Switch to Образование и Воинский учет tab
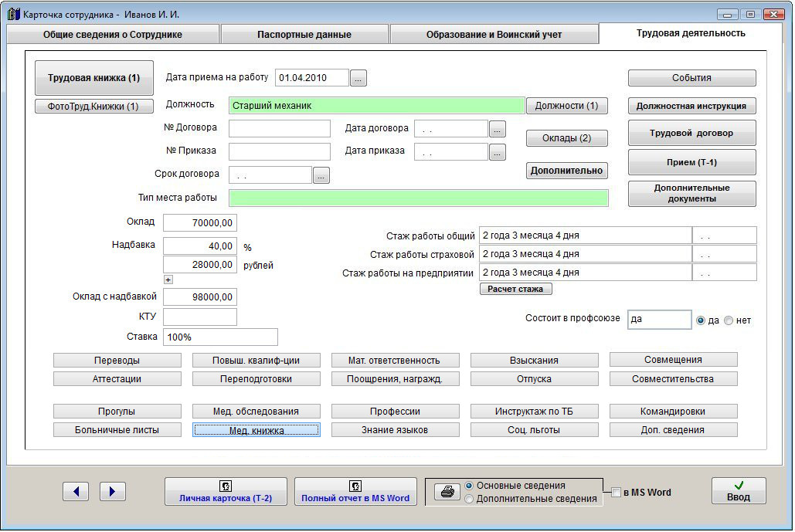 point(494,35)
